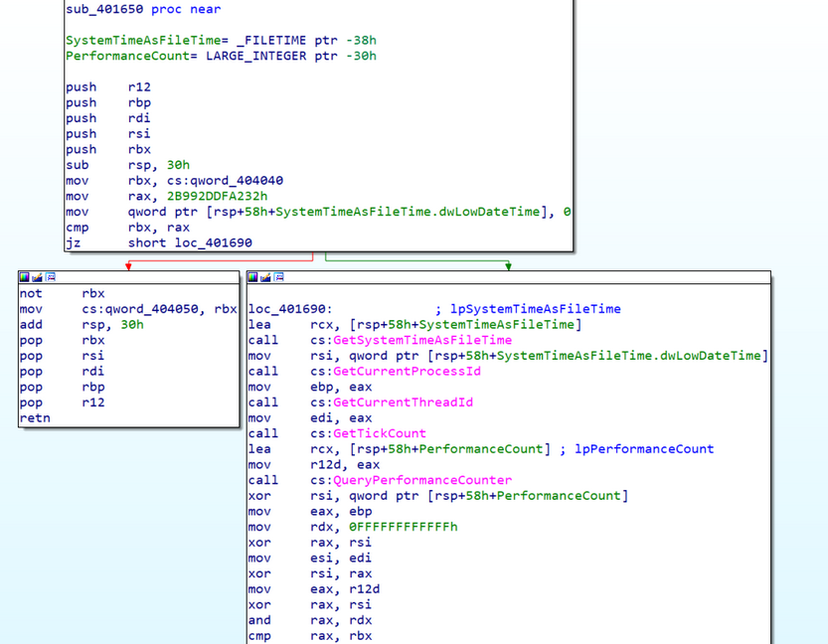This screenshot has width=828, height=644.
Task: Click the 'pop rdi' instruction
Action: tap(63, 371)
